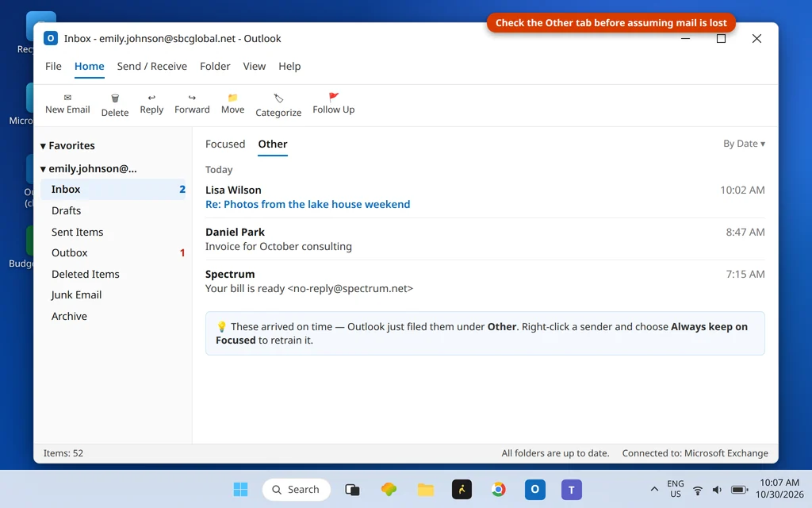
Task: Collapse the emily.johnson@... account tree
Action: pyautogui.click(x=43, y=169)
